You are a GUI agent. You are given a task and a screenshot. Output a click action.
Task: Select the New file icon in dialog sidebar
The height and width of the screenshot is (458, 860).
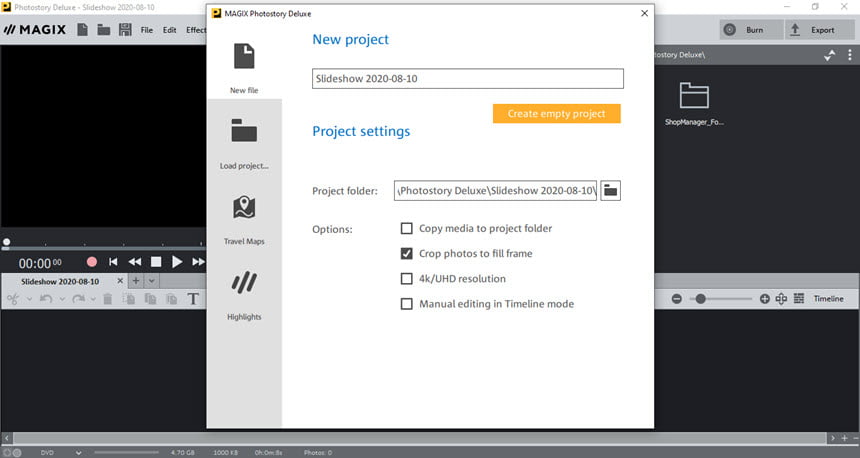point(244,56)
